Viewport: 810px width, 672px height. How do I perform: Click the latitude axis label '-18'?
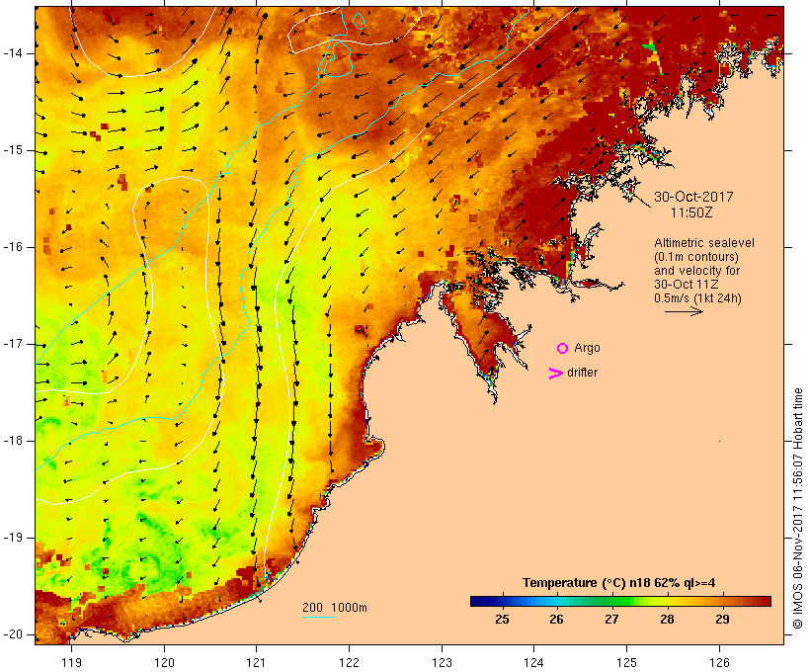coord(12,441)
